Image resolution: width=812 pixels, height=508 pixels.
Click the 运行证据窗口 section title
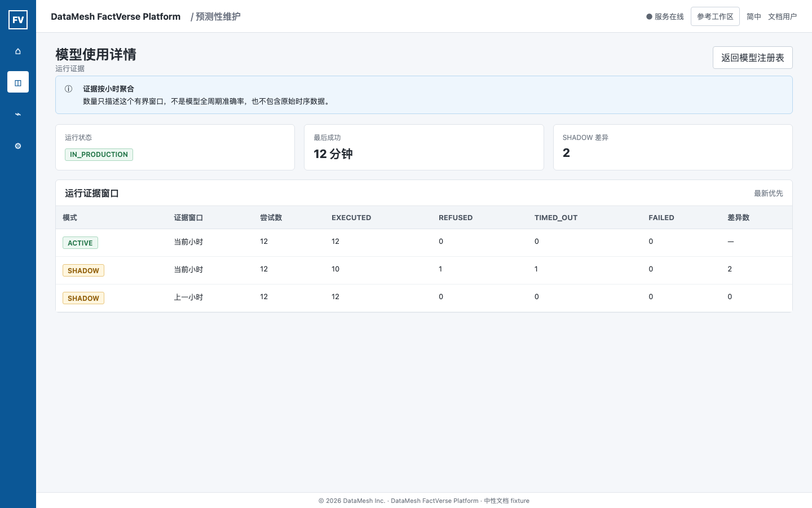92,194
